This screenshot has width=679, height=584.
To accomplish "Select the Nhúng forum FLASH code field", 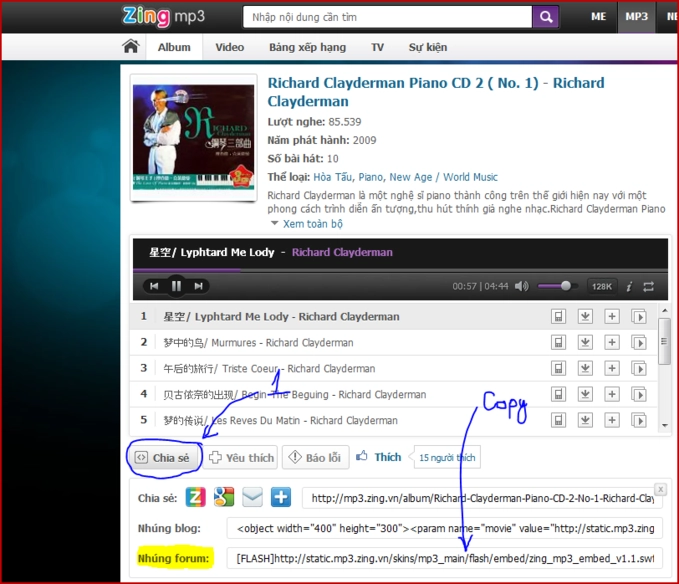I will point(445,558).
